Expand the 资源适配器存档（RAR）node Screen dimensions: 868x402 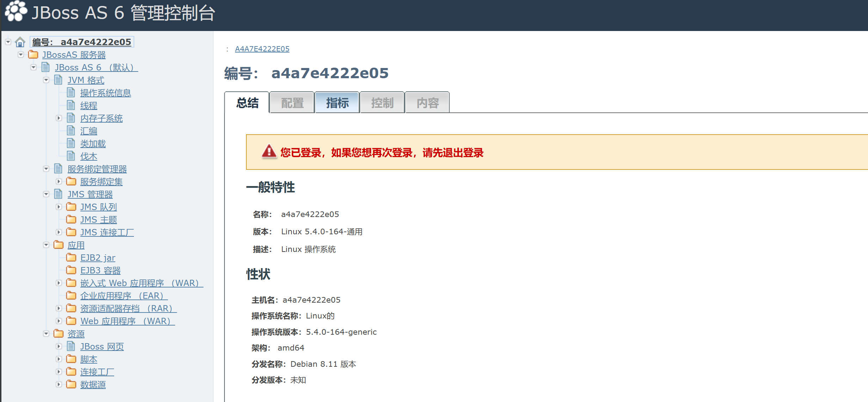59,308
